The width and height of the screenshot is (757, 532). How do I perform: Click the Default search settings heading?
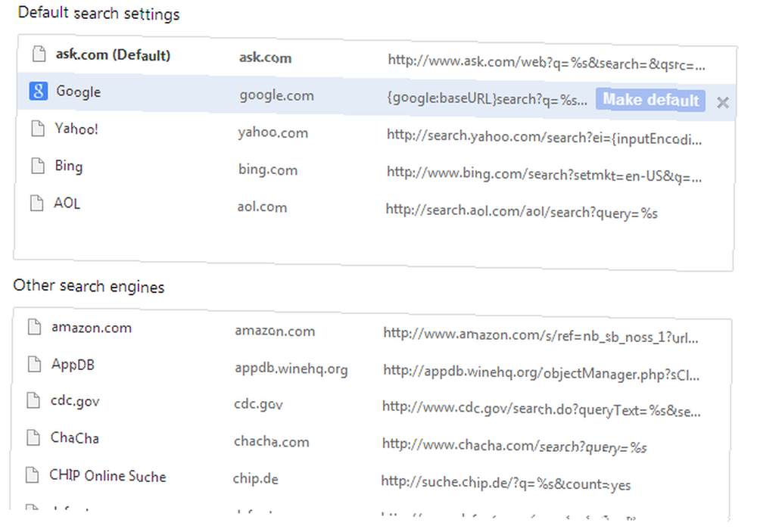click(98, 13)
